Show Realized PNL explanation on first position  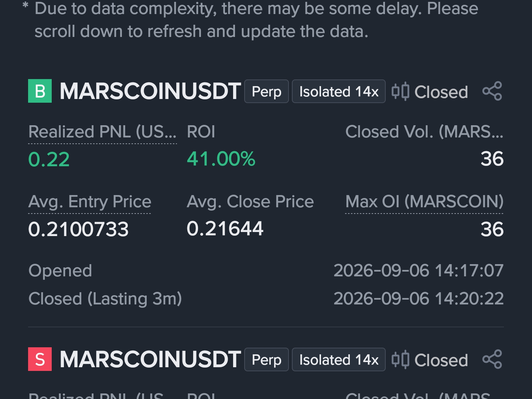click(102, 132)
